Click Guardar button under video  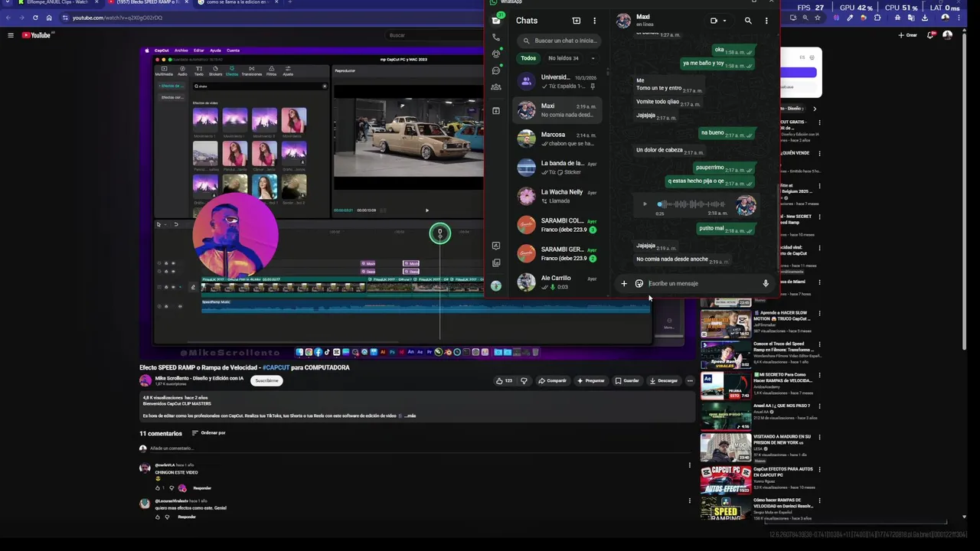coord(627,380)
